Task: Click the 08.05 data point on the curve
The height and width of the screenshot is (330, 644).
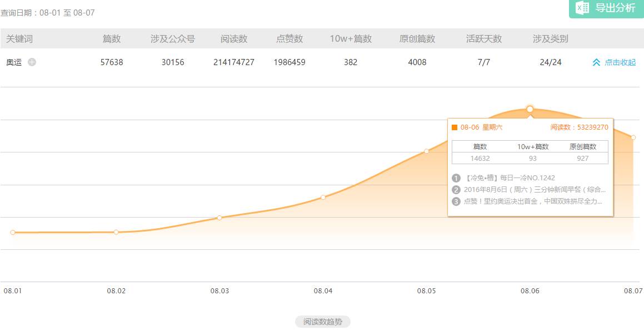Action: coord(426,151)
